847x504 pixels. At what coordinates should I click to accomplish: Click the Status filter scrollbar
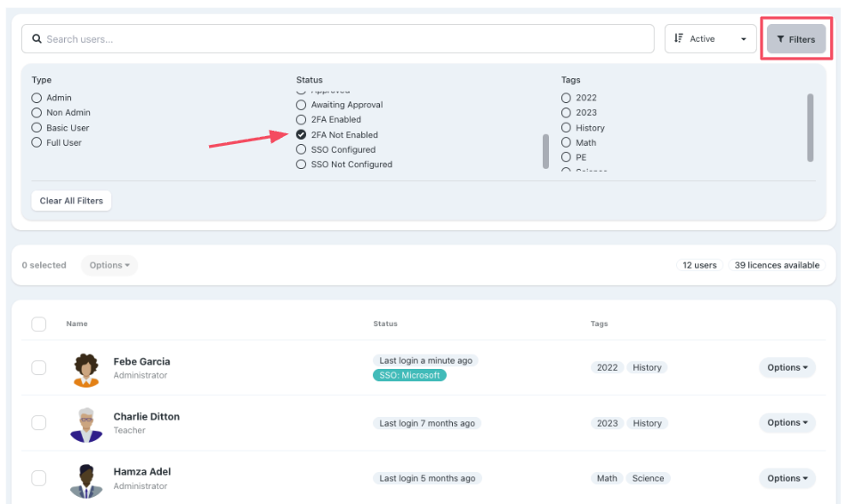[545, 151]
